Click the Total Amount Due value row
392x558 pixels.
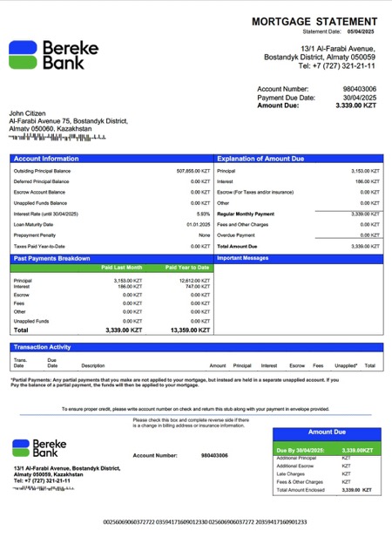[299, 246]
